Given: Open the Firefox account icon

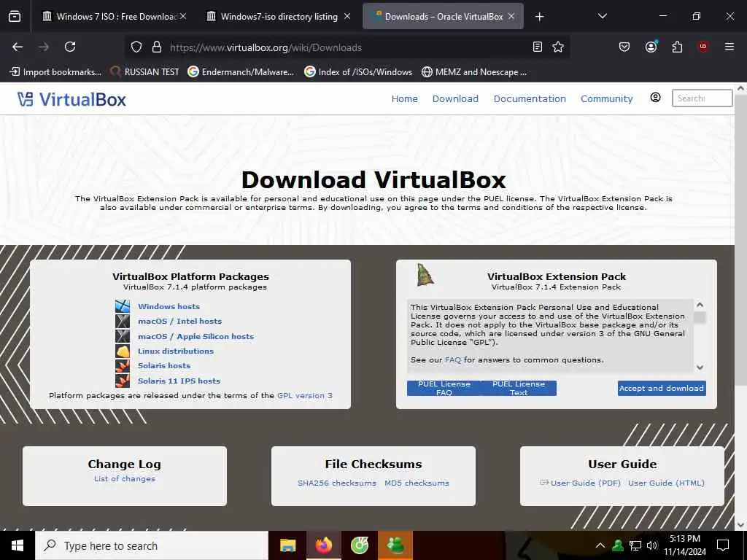Looking at the screenshot, I should 651,46.
